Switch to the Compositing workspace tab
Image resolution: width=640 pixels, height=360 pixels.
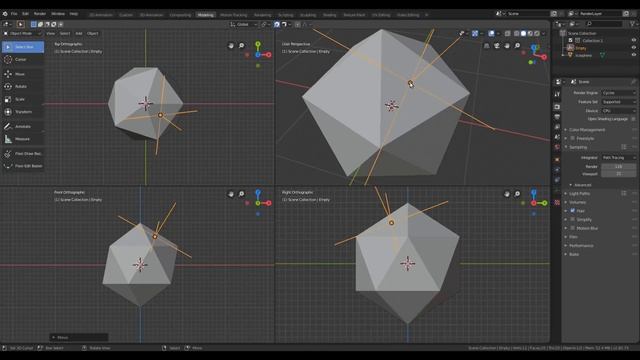180,15
